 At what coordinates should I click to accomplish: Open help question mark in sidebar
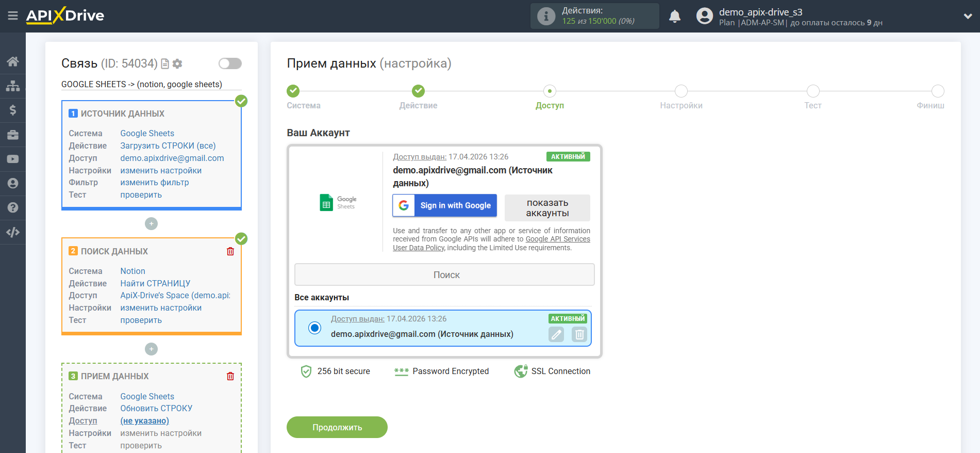(13, 207)
